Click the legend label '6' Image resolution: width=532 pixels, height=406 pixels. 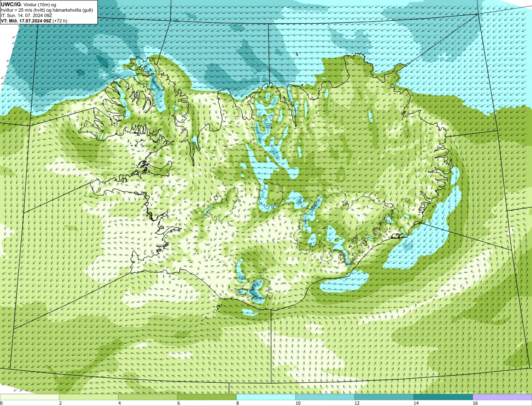(178, 403)
